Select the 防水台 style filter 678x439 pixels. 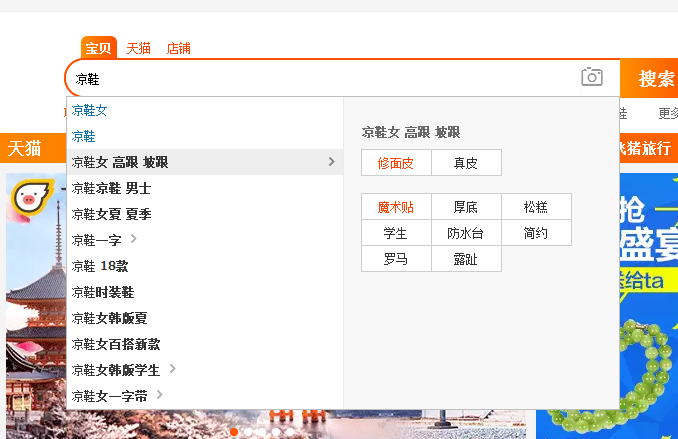click(x=466, y=233)
